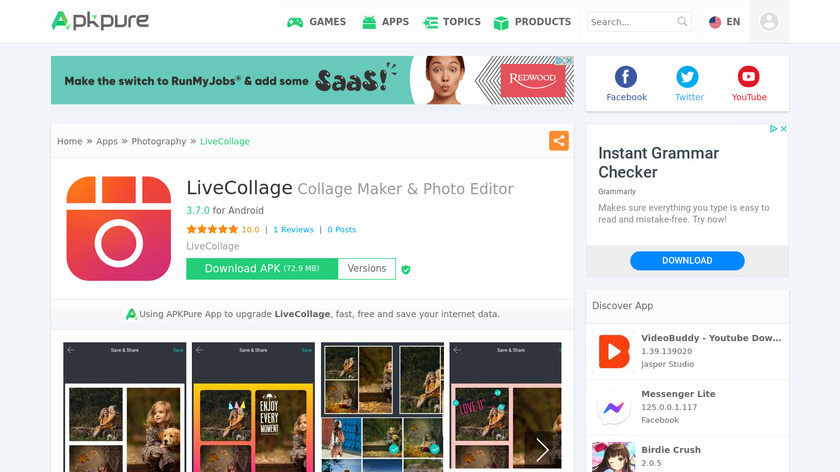Click the Android robot icon next to Apps
Image resolution: width=840 pixels, height=472 pixels.
[x=369, y=22]
